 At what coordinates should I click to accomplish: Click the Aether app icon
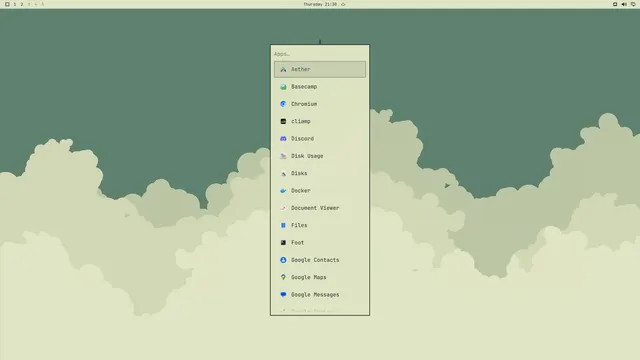click(x=283, y=69)
